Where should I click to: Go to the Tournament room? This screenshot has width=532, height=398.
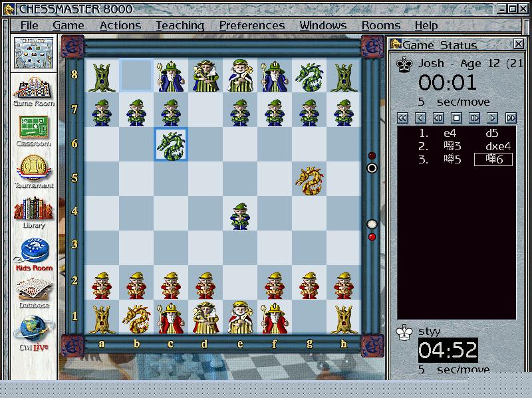(33, 172)
